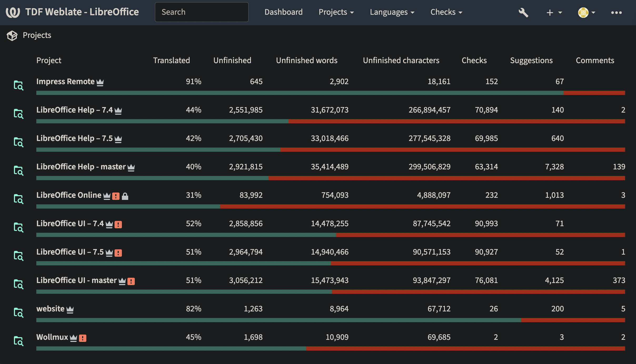
Task: Click the alert badge next to LibreOffice UI - master
Action: click(x=131, y=281)
